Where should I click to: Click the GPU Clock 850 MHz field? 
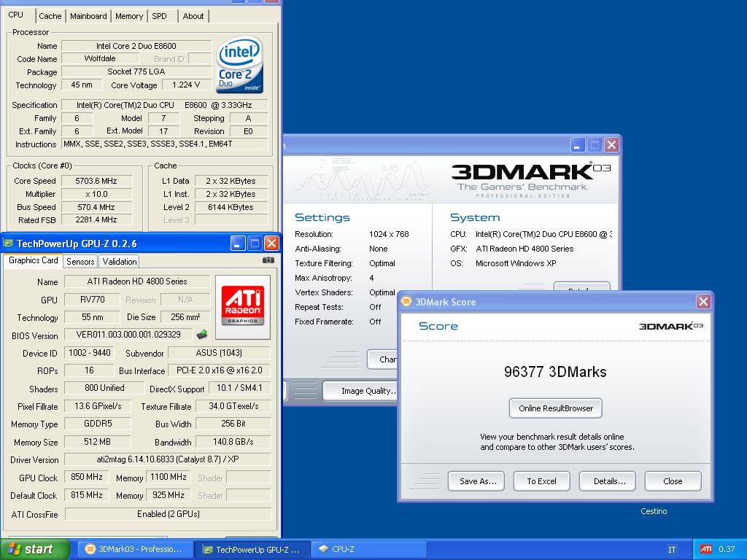(x=87, y=477)
